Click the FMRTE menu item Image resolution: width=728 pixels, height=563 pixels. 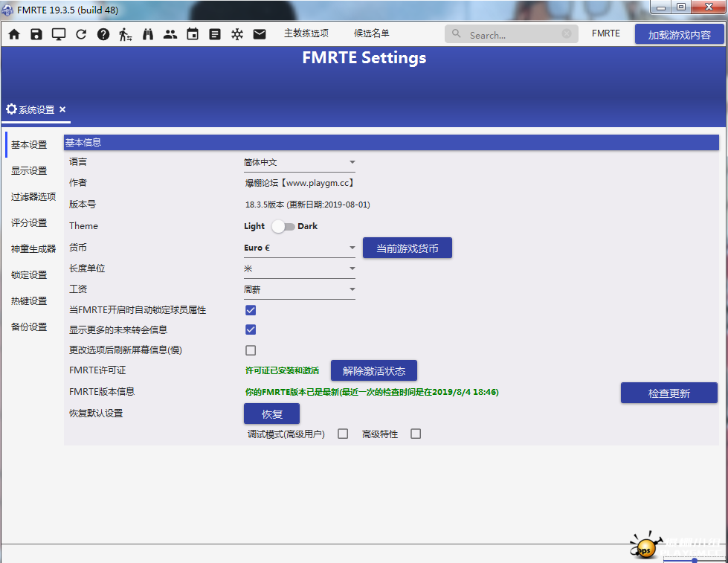[x=606, y=33]
